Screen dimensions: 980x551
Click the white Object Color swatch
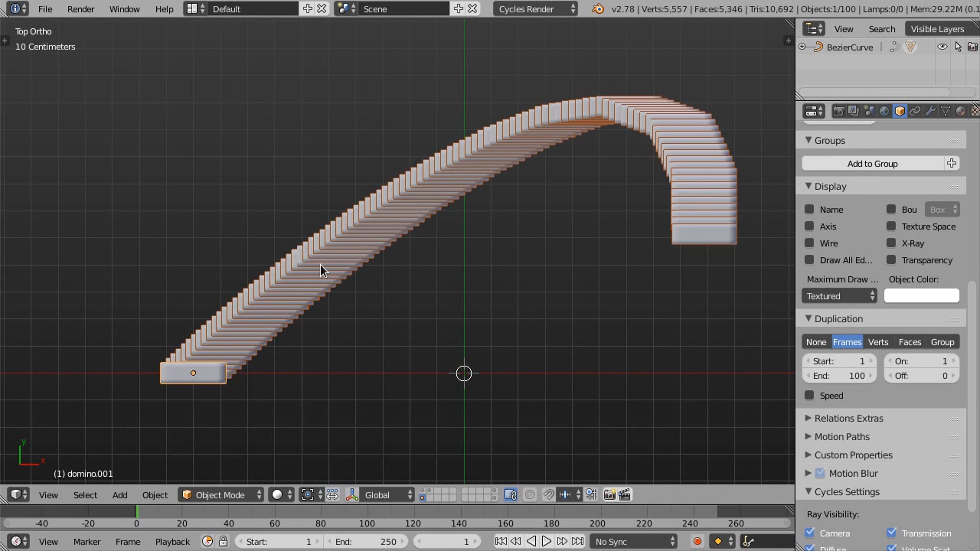coord(921,296)
